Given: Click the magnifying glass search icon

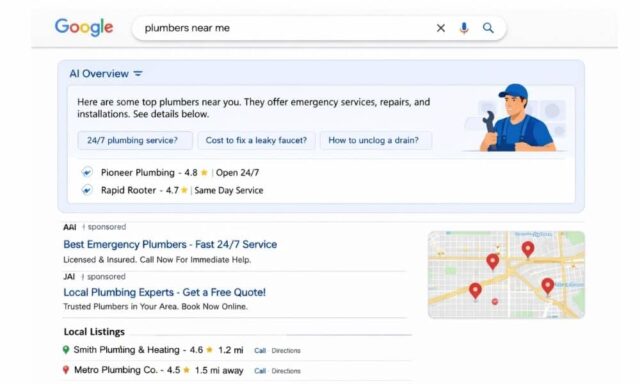Looking at the screenshot, I should [x=488, y=28].
